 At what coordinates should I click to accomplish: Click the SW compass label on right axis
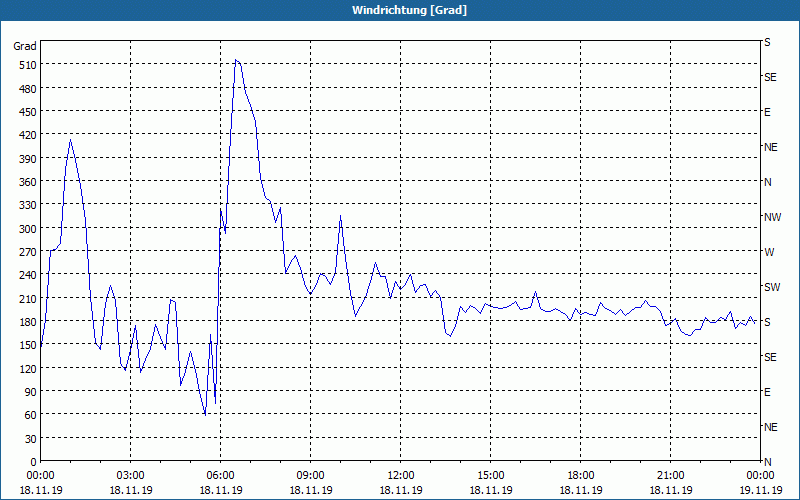click(x=771, y=287)
